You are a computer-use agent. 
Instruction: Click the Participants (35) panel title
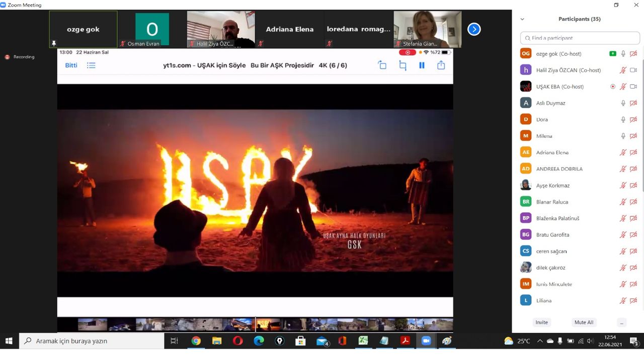pyautogui.click(x=580, y=19)
